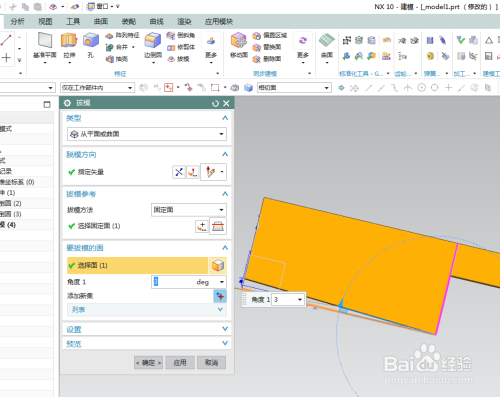Switch to the 曲面 ribbon tab

[101, 22]
